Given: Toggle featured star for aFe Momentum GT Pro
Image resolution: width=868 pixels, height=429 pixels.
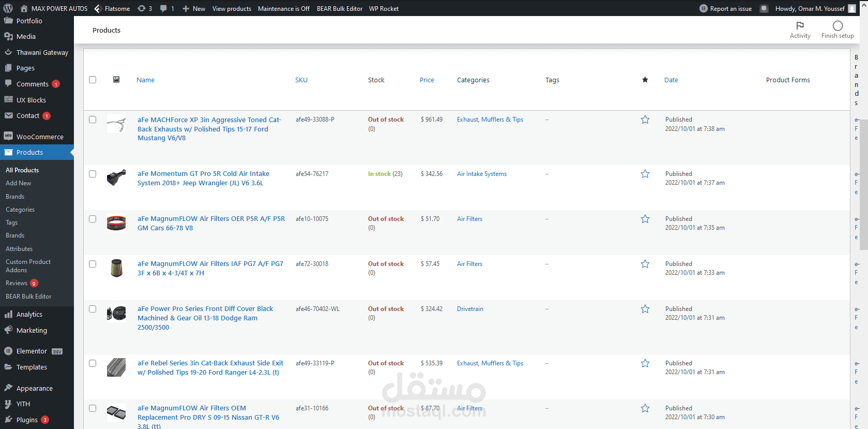Looking at the screenshot, I should tap(645, 174).
